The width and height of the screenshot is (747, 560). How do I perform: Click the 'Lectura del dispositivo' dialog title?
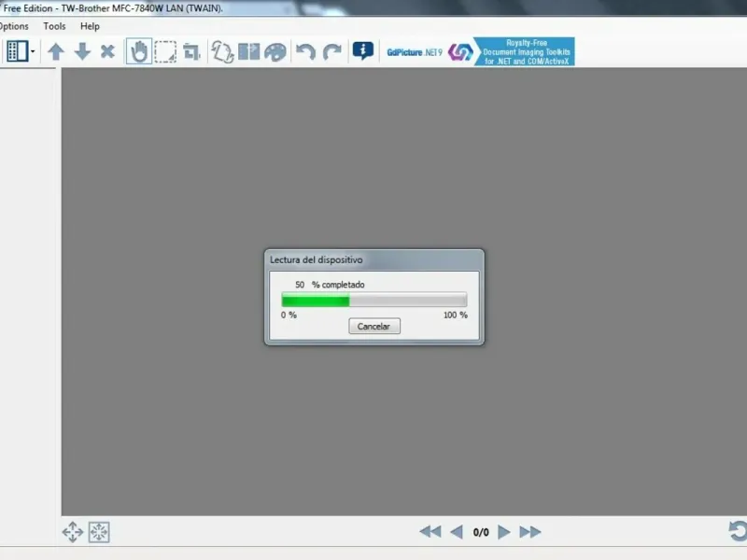[x=317, y=260]
